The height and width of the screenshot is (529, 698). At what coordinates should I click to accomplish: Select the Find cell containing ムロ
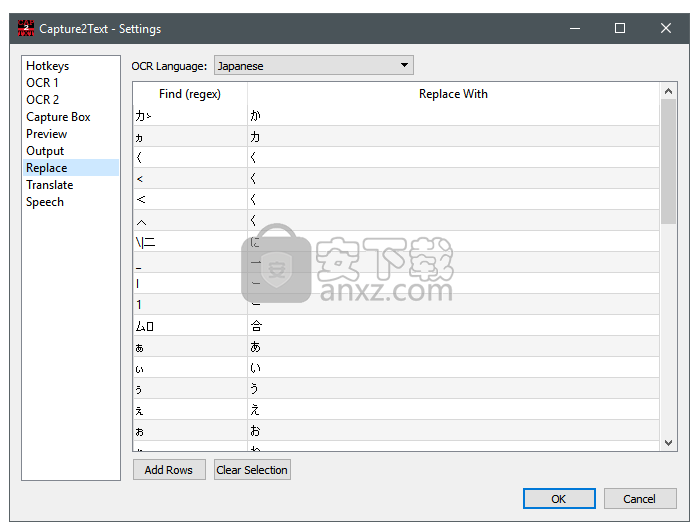[x=190, y=326]
